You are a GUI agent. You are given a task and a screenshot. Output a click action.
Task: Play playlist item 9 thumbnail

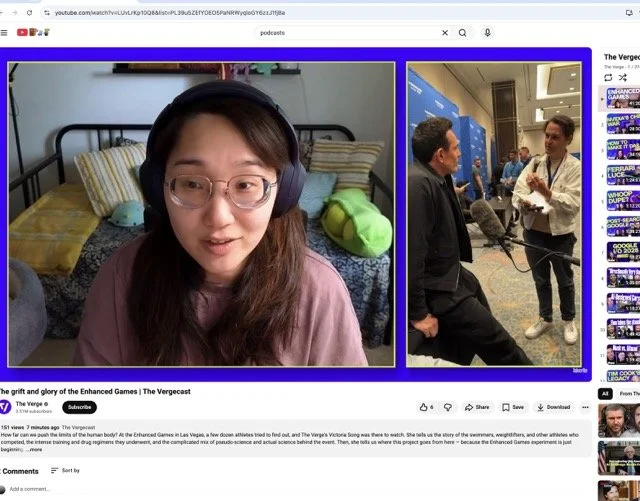(623, 303)
